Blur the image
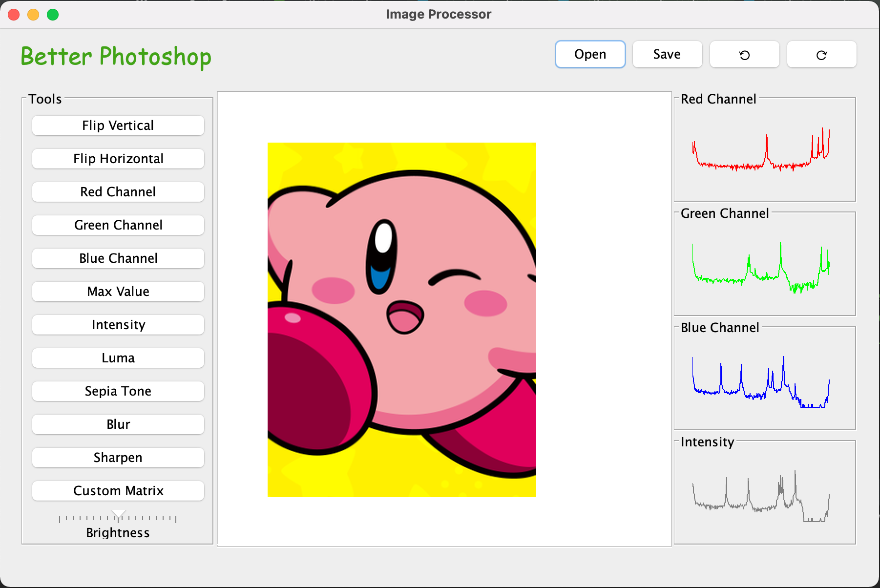 pyautogui.click(x=118, y=425)
